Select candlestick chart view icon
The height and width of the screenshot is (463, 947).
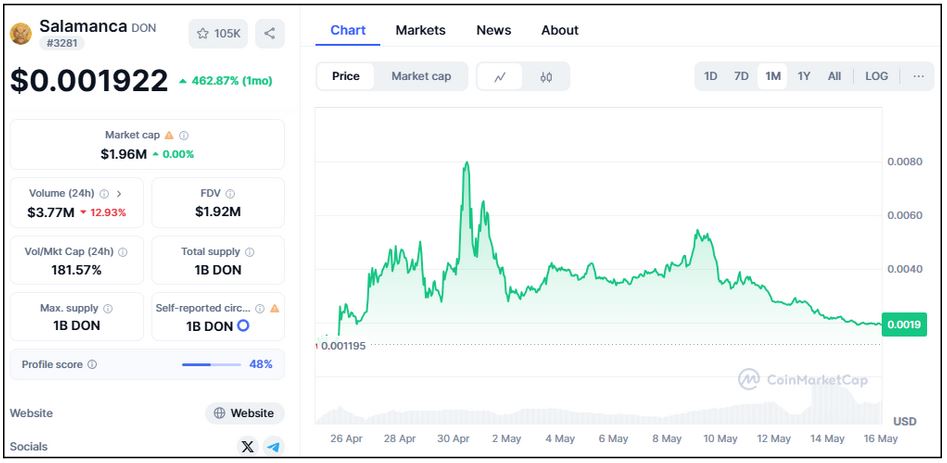pyautogui.click(x=546, y=77)
